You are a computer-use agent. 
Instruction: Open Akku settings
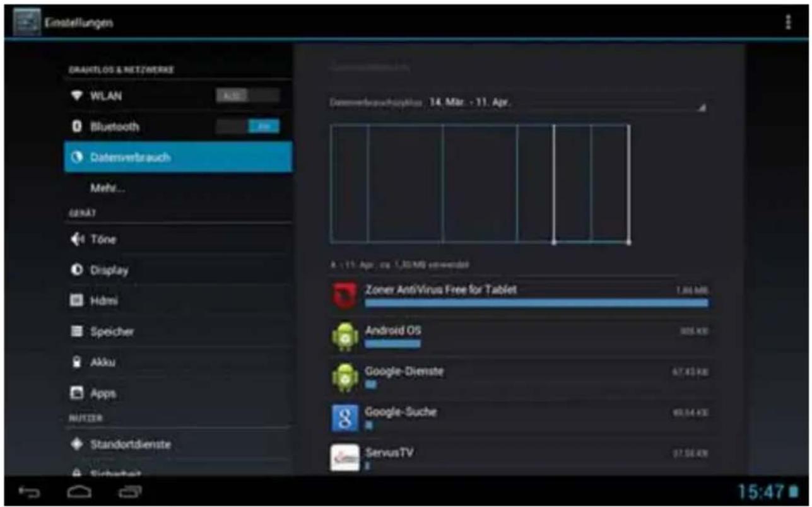coord(178,363)
